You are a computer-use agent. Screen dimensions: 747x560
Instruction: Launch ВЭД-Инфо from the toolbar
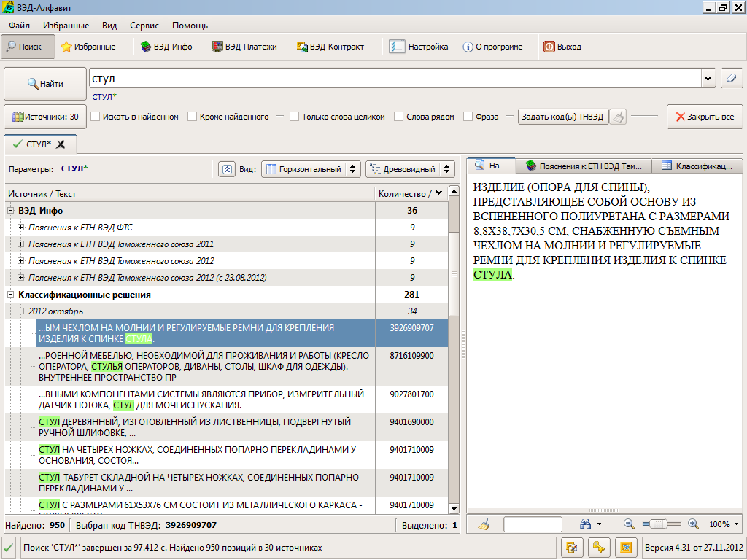pyautogui.click(x=166, y=47)
